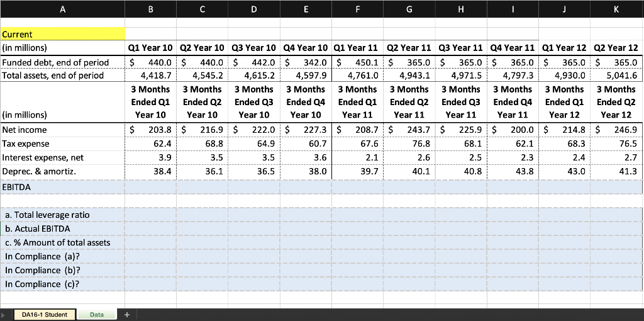Click the 'In Compliance (c)?' cell

62,284
